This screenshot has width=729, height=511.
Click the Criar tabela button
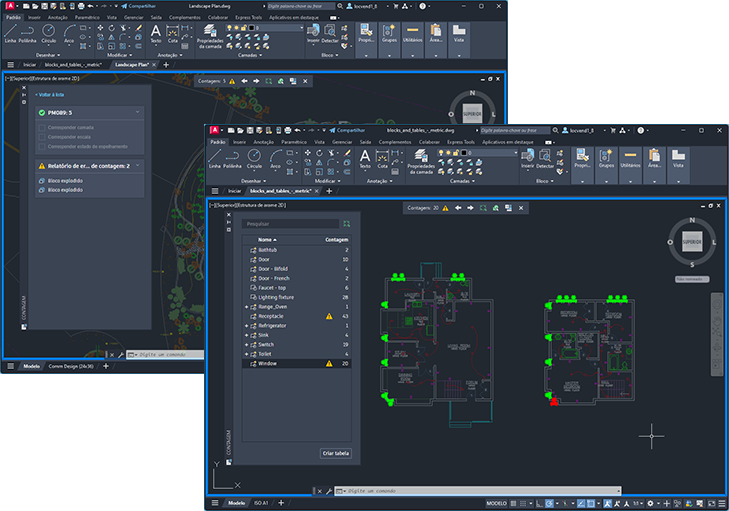coord(336,453)
